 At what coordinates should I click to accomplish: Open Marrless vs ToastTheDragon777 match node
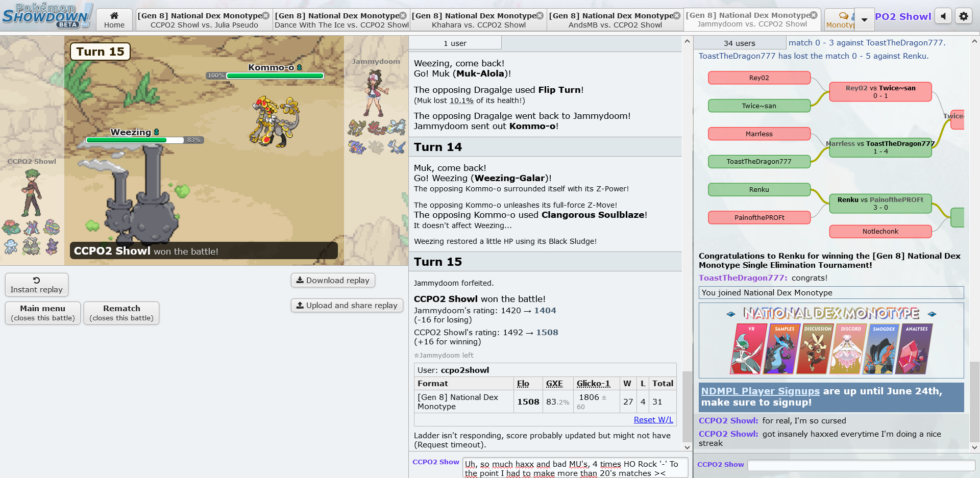click(880, 147)
